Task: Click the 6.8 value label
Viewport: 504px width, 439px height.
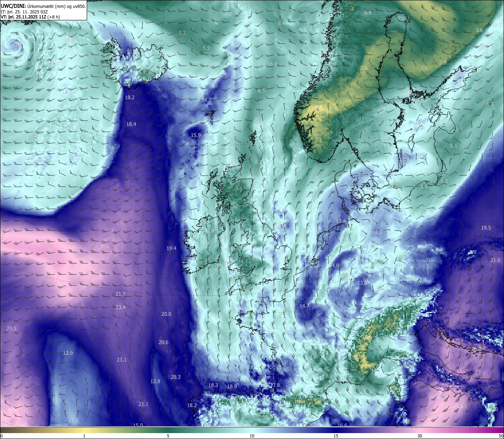Action: click(274, 64)
